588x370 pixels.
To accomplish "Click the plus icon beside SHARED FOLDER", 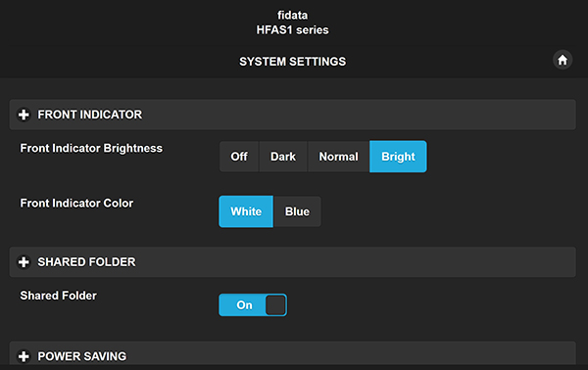I will point(24,262).
